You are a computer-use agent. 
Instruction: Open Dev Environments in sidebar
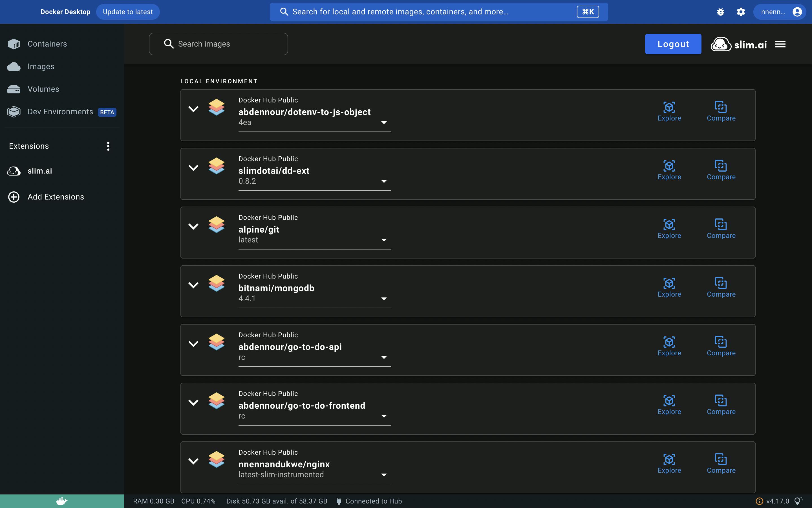[62, 111]
